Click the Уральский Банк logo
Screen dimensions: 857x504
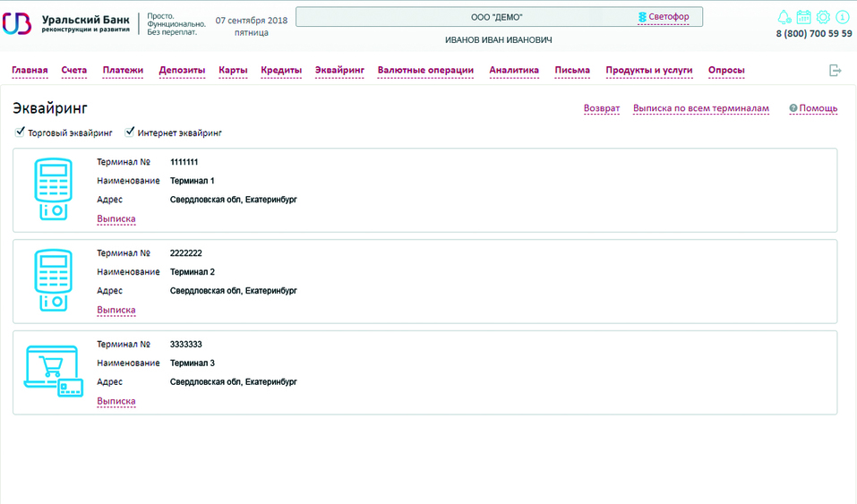pyautogui.click(x=67, y=23)
